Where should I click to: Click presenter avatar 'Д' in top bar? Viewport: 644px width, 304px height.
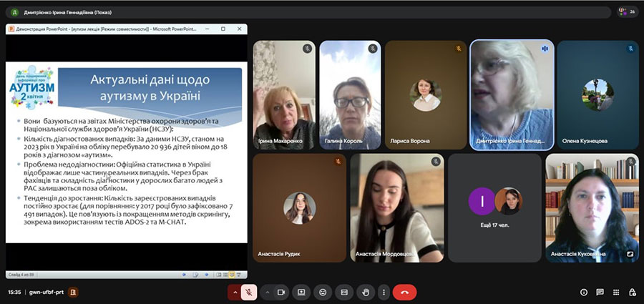pos(15,12)
